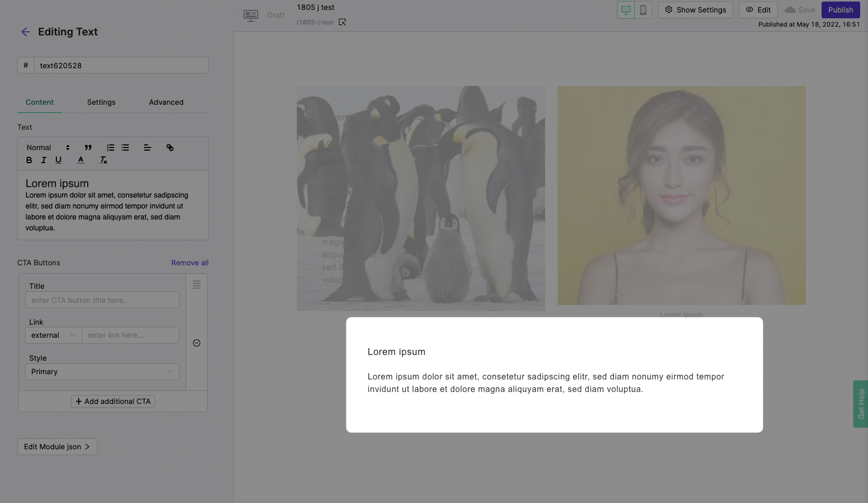Clear text formatting with the Tx icon
Image resolution: width=868 pixels, height=503 pixels.
[x=103, y=160]
